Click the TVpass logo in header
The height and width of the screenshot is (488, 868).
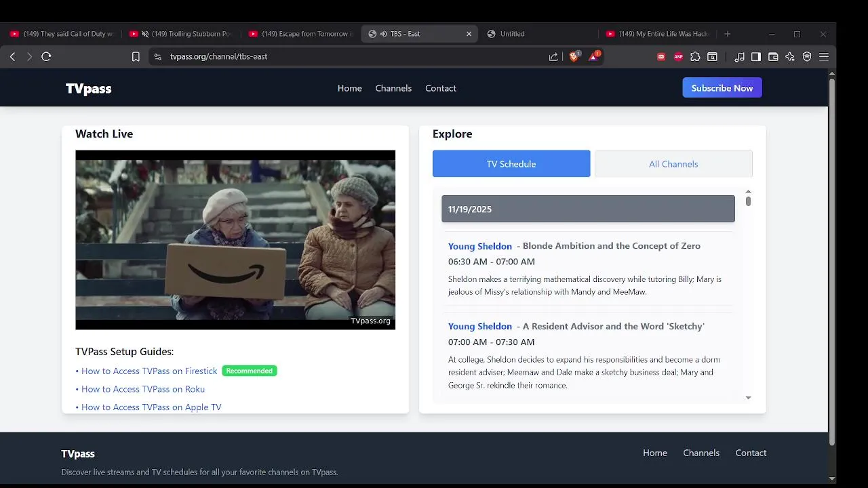coord(89,89)
